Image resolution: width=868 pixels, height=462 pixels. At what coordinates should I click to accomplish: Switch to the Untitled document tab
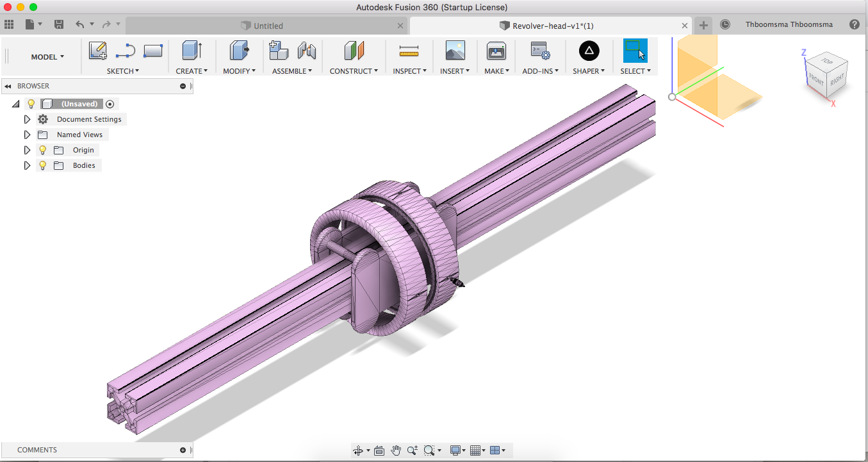coord(268,25)
